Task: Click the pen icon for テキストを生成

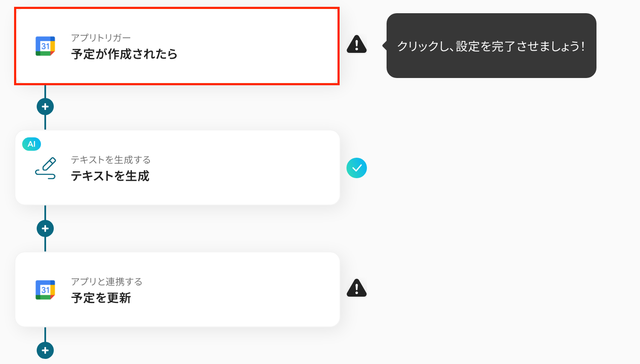Action: pyautogui.click(x=46, y=168)
